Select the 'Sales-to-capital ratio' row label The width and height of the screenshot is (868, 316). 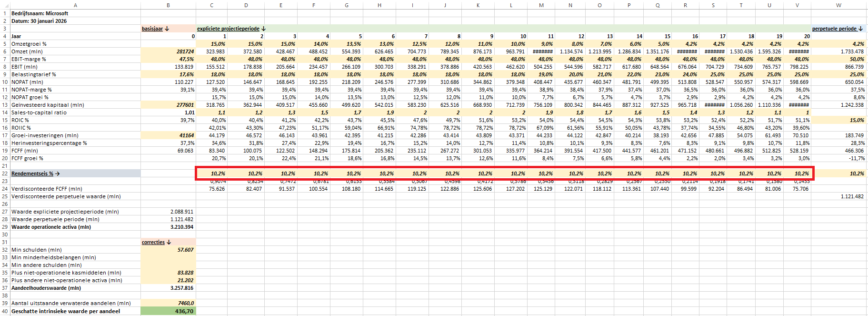[39, 112]
